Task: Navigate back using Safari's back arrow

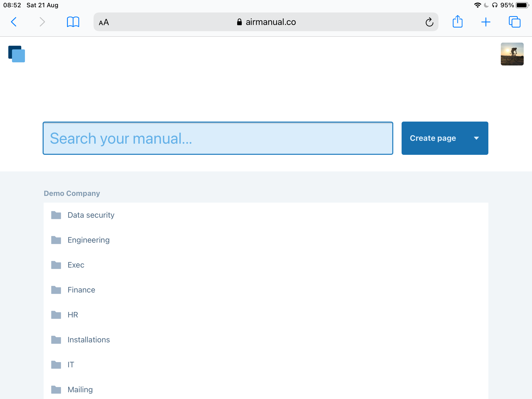Action: tap(14, 22)
